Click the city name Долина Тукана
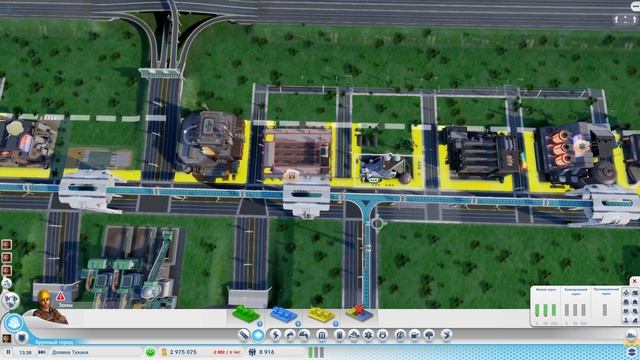 click(70, 352)
